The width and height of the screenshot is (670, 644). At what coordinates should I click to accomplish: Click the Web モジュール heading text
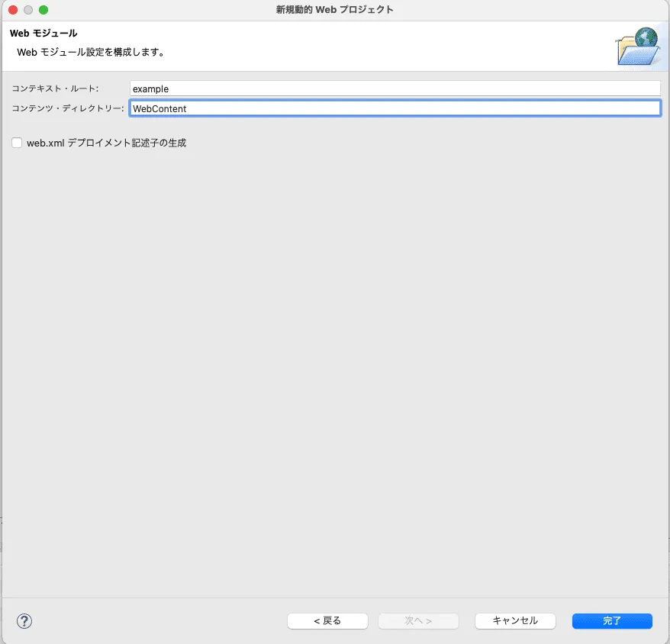click(43, 33)
